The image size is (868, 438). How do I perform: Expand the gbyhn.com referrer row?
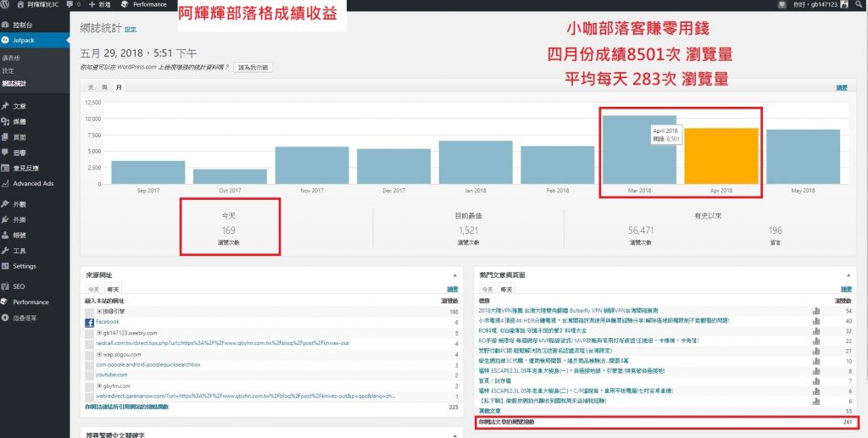click(100, 385)
